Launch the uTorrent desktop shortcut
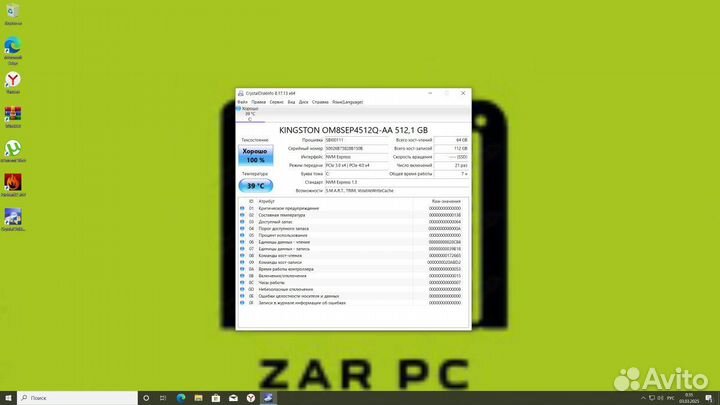Screen dimensions: 720x405 pos(13,152)
